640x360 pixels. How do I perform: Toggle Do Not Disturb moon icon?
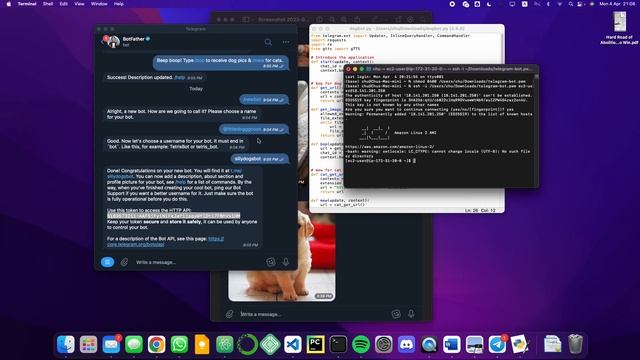click(x=489, y=4)
